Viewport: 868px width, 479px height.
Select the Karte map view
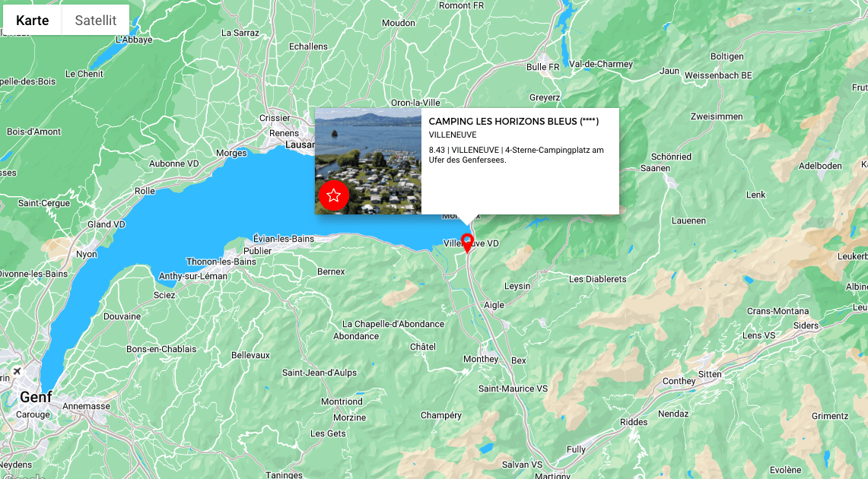click(x=33, y=20)
